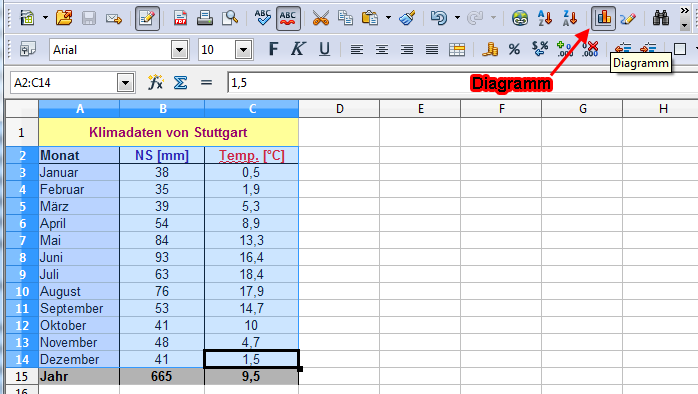Open the Arial font name dropdown
Image resolution: width=698 pixels, height=394 pixels.
click(179, 49)
